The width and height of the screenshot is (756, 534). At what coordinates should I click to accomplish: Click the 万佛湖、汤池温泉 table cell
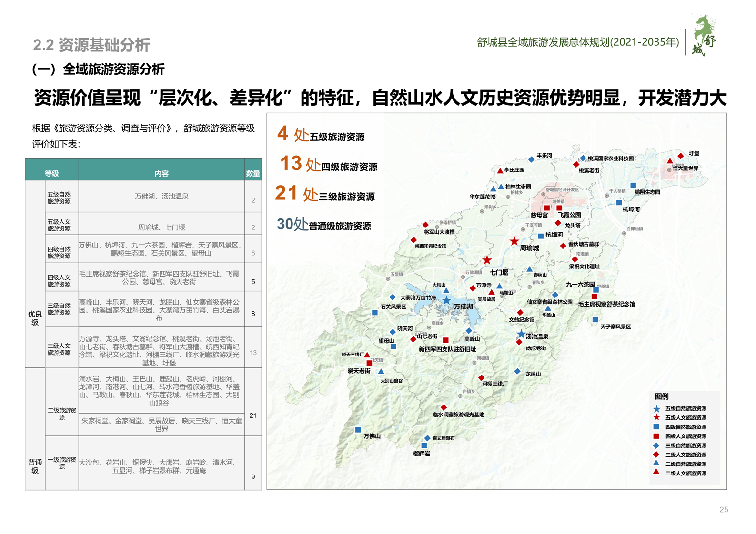161,196
